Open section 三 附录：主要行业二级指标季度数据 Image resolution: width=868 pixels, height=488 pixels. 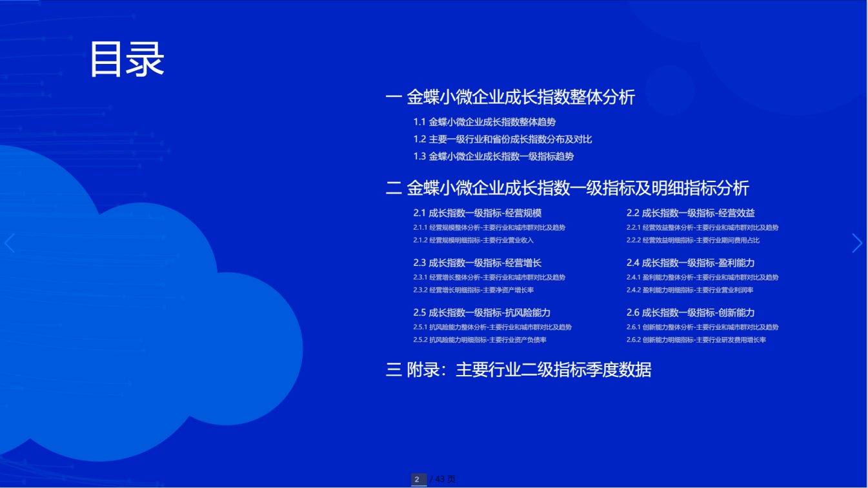point(518,369)
